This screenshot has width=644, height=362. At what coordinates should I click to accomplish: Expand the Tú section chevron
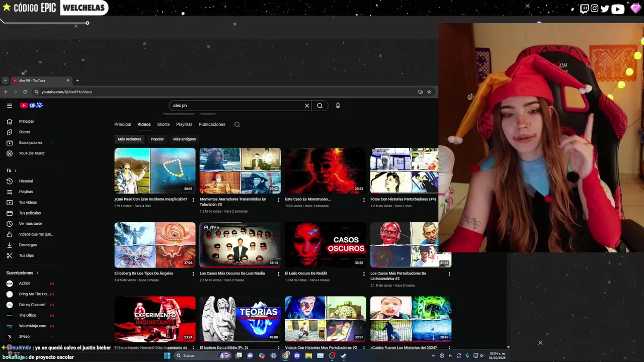pos(15,170)
